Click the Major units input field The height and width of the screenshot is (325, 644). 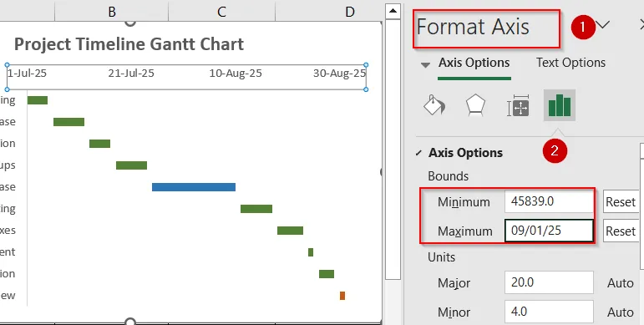click(x=549, y=282)
